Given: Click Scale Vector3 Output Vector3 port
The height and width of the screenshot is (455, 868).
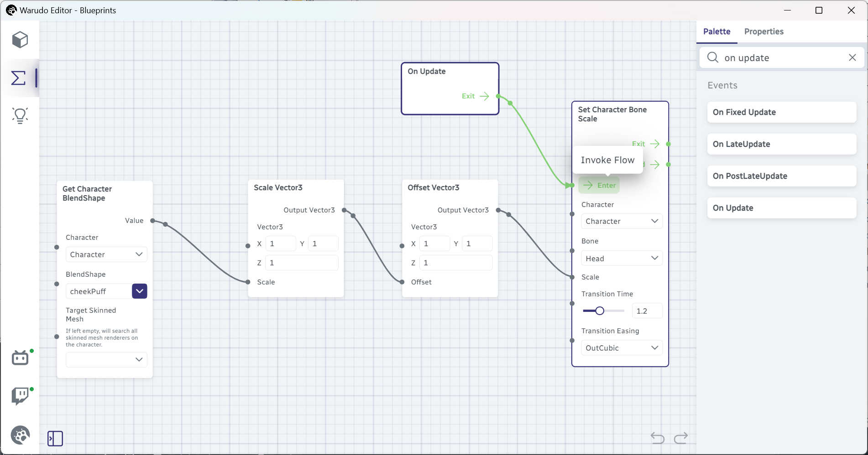Looking at the screenshot, I should (x=344, y=210).
